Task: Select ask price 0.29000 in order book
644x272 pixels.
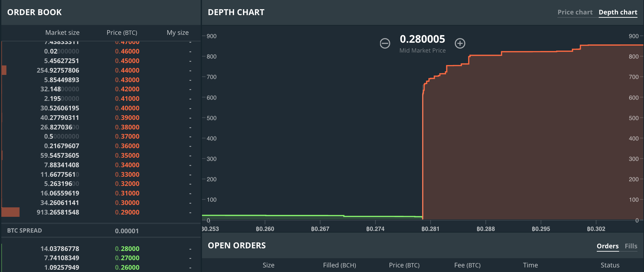Action: pyautogui.click(x=127, y=212)
